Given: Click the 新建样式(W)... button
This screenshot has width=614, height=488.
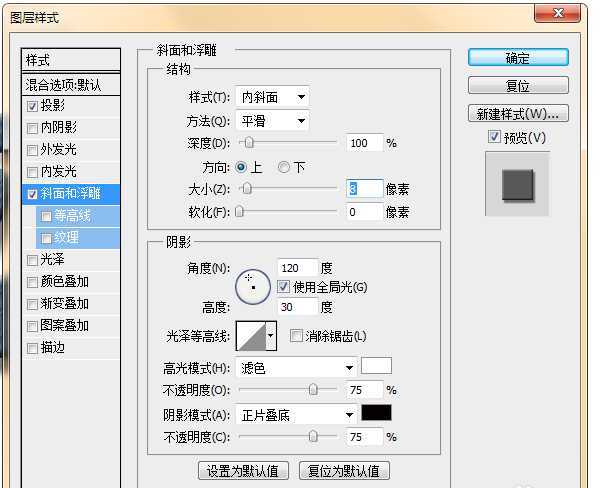Looking at the screenshot, I should (517, 113).
